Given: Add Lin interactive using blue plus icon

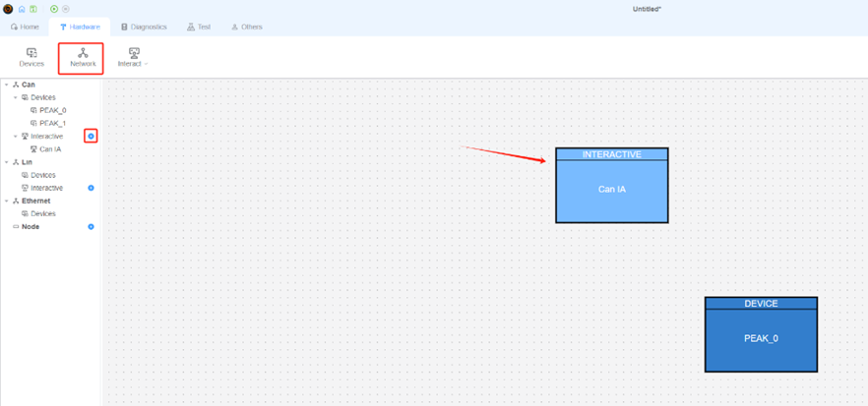Looking at the screenshot, I should click(91, 188).
